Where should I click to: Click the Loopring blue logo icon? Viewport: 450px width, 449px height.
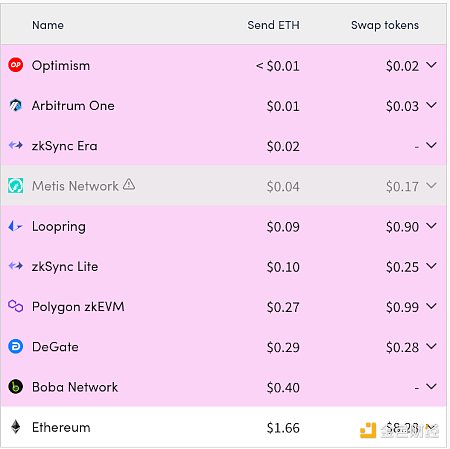tap(15, 226)
